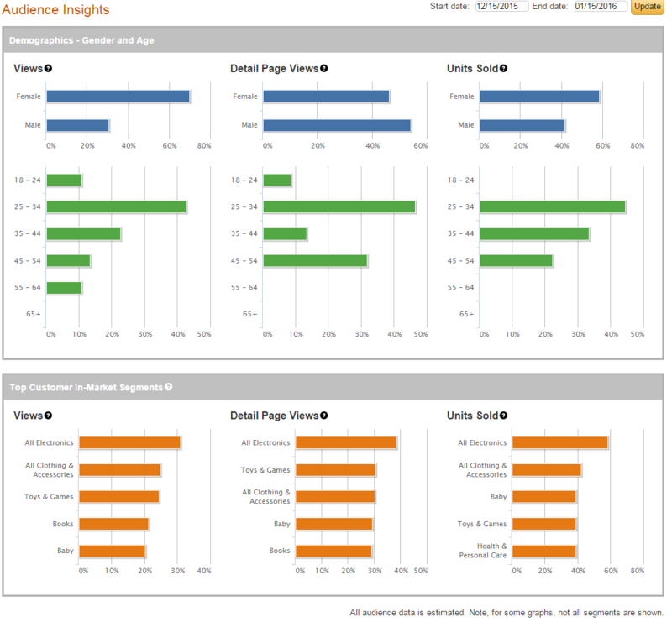The image size is (672, 622).
Task: Select Books bar in In-Market Views chart
Action: coord(113,524)
